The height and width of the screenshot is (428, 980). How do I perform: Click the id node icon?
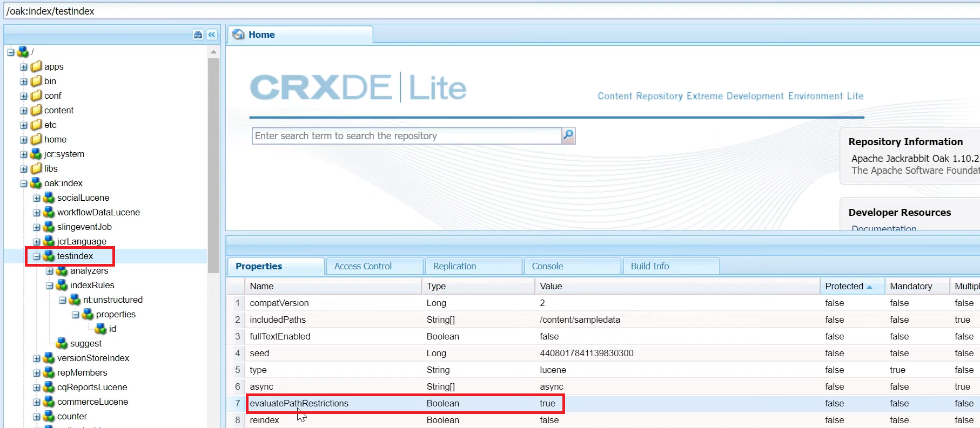click(x=101, y=329)
